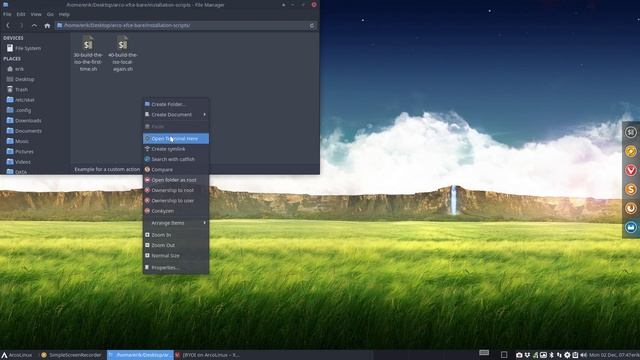The image size is (640, 360).
Task: Switch to BYOI on ArcoLinux browser window
Action: point(207,355)
